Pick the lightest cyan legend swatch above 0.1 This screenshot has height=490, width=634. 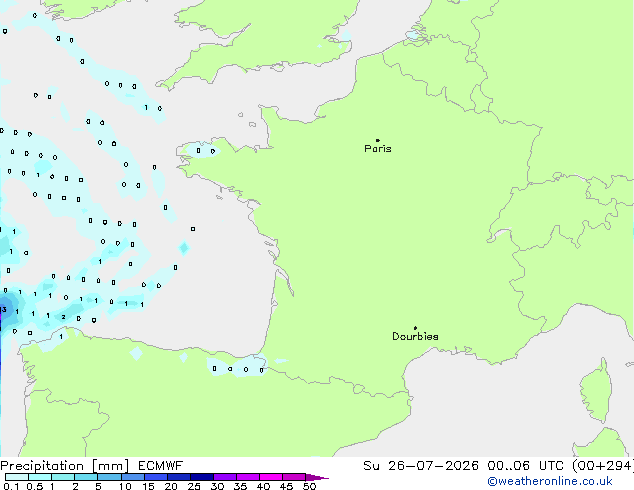pos(17,477)
